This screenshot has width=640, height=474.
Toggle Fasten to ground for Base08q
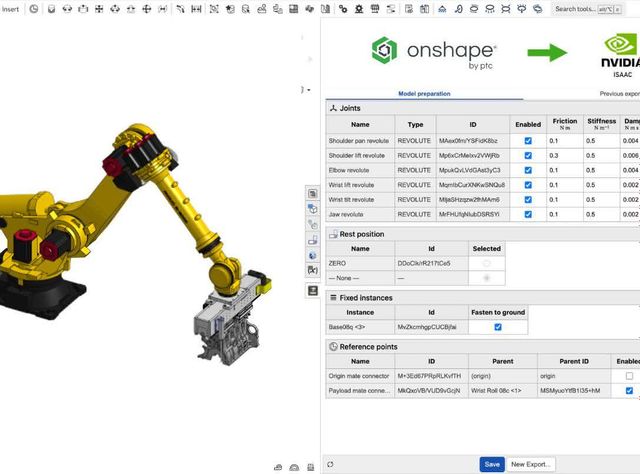[498, 327]
